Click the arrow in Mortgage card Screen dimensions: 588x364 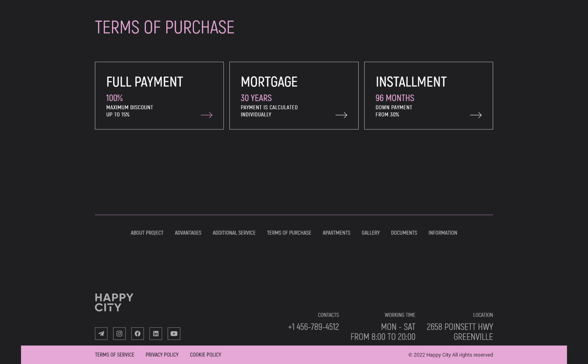[341, 115]
